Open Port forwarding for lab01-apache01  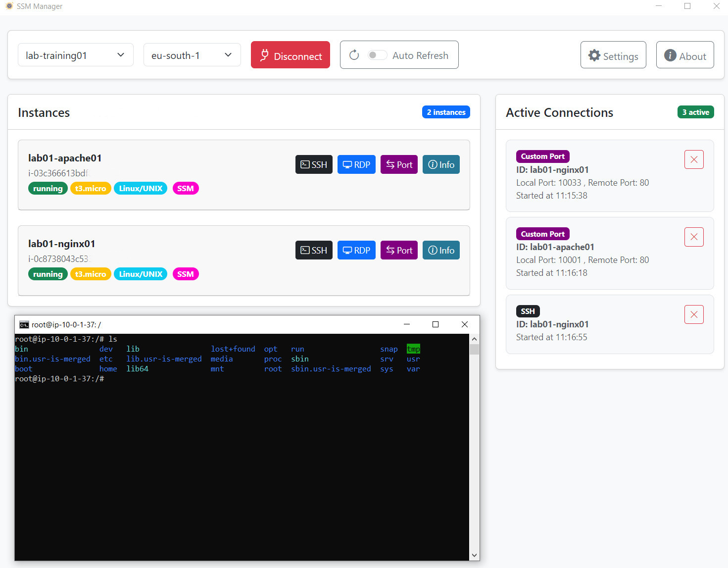pyautogui.click(x=399, y=164)
